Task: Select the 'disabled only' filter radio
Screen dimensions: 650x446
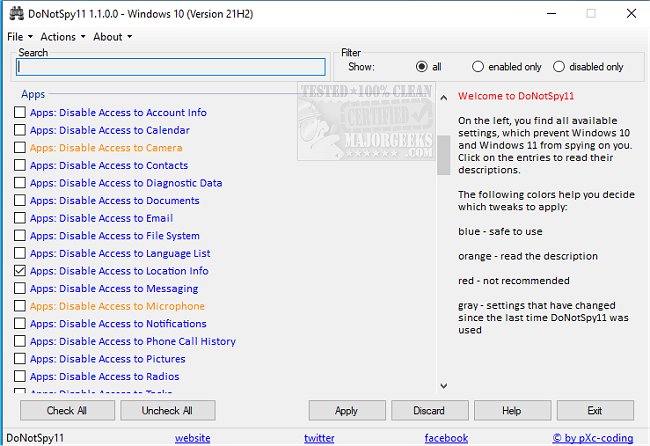Action: coord(558,67)
